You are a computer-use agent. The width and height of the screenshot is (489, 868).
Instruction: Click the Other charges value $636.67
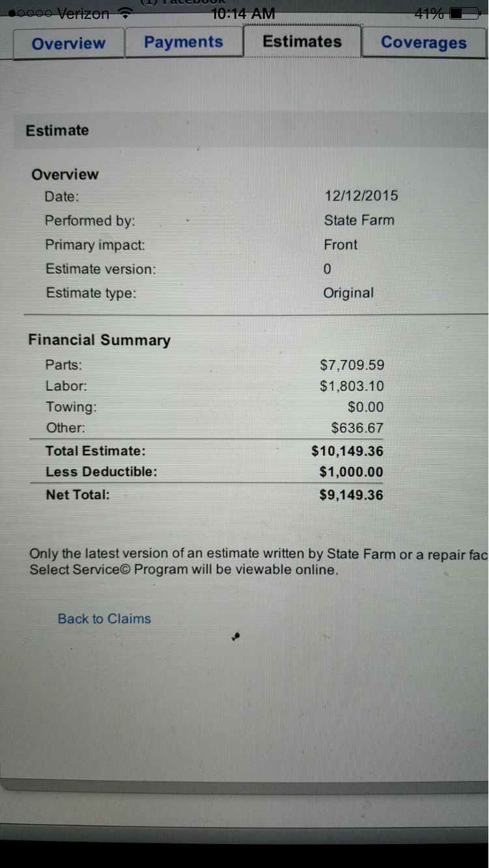point(357,428)
